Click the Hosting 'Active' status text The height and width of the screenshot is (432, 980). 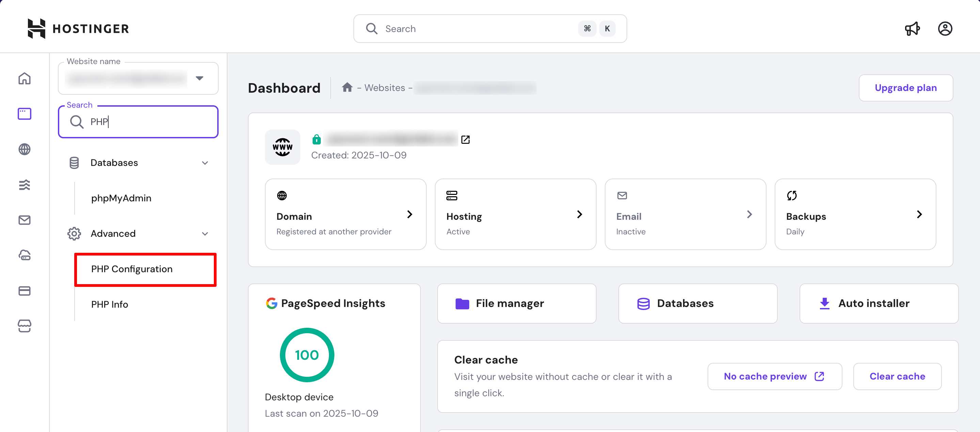point(458,231)
